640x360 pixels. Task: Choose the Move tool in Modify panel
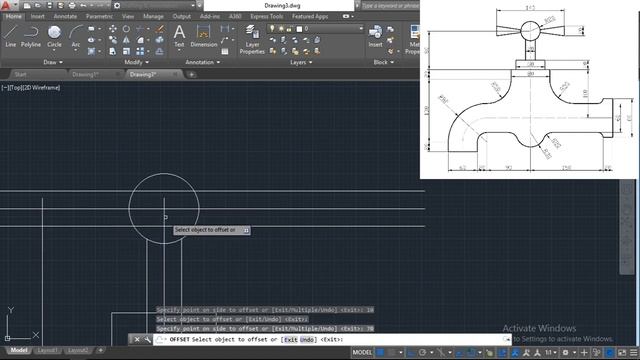coord(113,29)
